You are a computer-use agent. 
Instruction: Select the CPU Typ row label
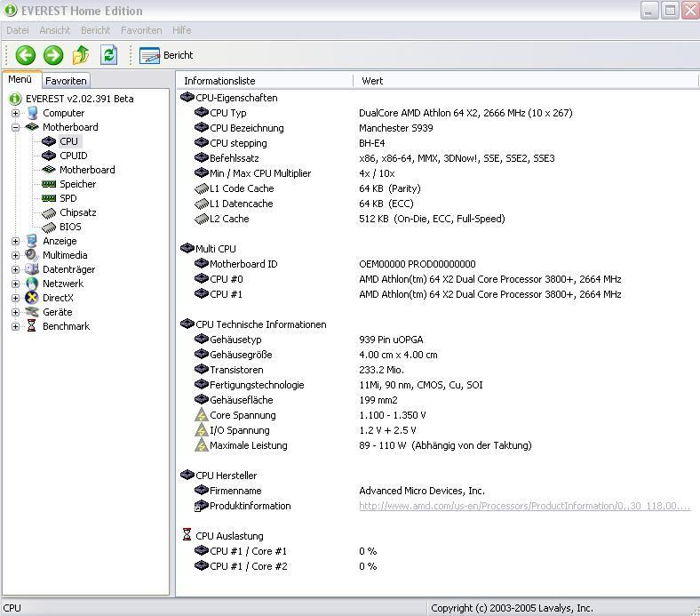(x=228, y=113)
